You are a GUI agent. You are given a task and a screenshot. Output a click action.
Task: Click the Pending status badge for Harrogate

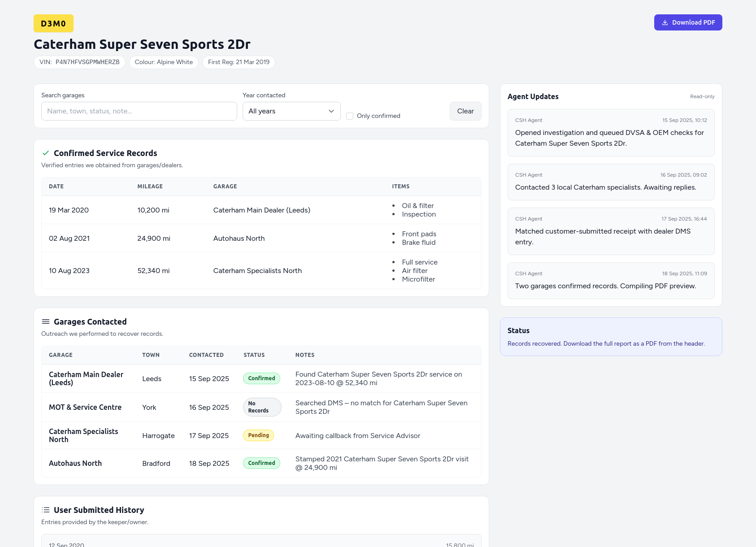coord(258,435)
